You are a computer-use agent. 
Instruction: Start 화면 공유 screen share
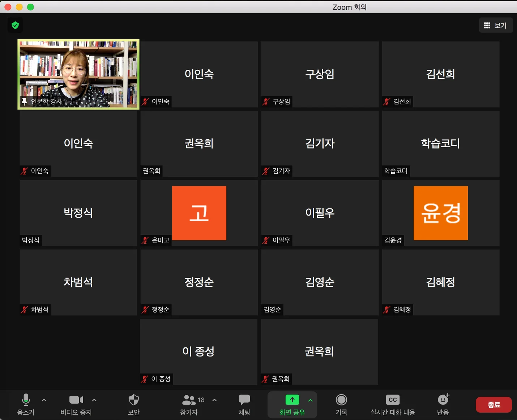tap(292, 404)
